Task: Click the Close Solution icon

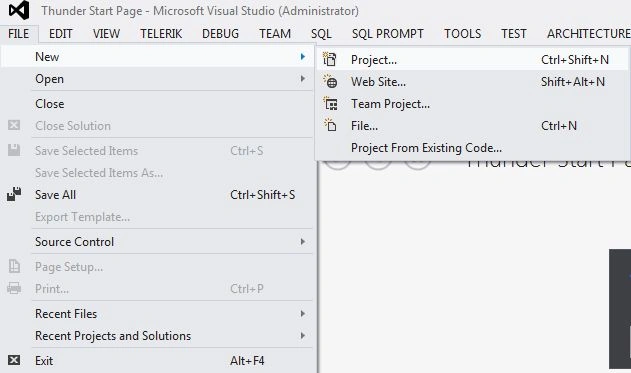Action: tap(14, 125)
